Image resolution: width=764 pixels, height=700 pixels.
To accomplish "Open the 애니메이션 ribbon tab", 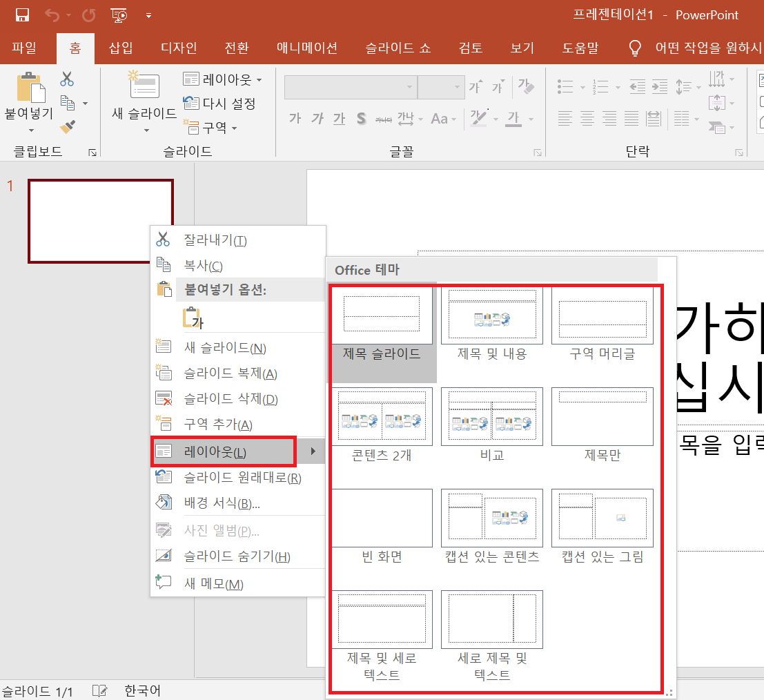I will click(307, 48).
